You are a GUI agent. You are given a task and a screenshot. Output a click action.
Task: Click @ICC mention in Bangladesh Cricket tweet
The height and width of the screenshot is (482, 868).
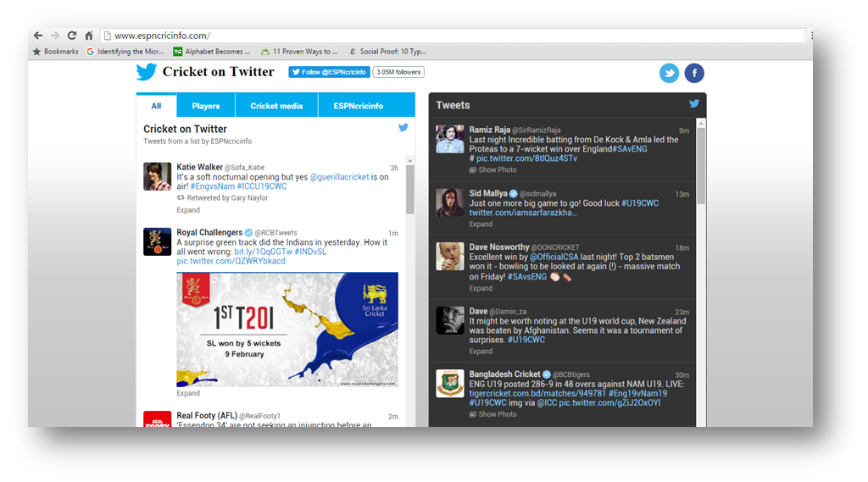(547, 403)
